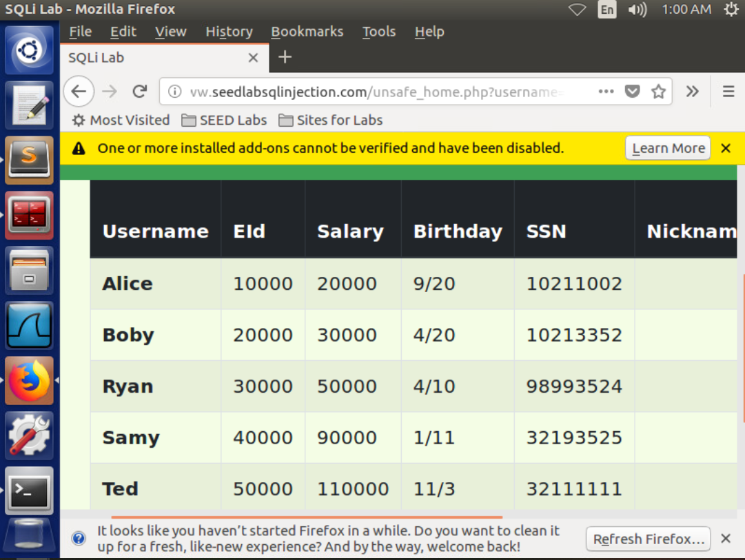The width and height of the screenshot is (745, 560).
Task: Select the SQLi Lab tab
Action: click(165, 58)
